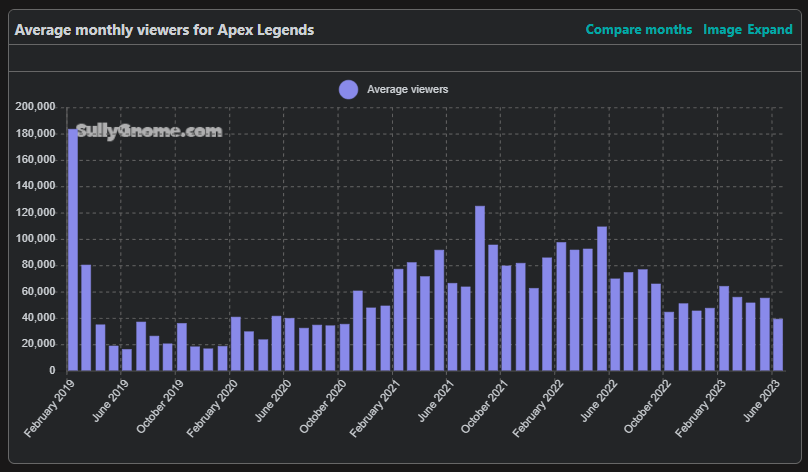Click the 160,000 y-axis value

35,160
